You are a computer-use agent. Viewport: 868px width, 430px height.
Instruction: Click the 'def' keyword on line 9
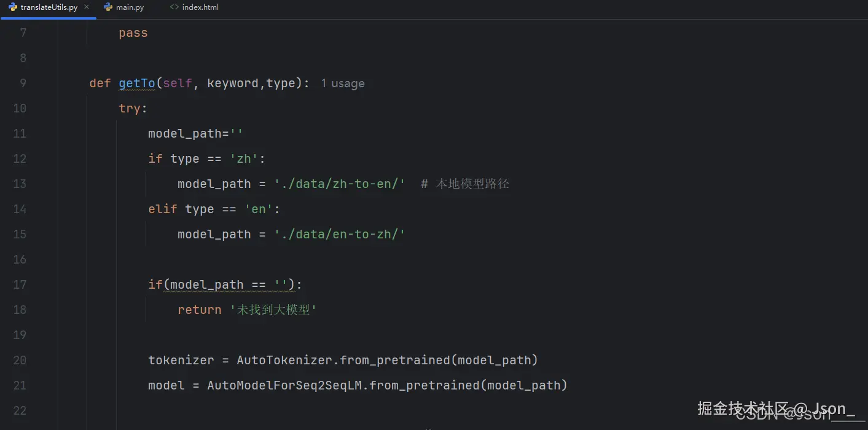click(x=100, y=83)
